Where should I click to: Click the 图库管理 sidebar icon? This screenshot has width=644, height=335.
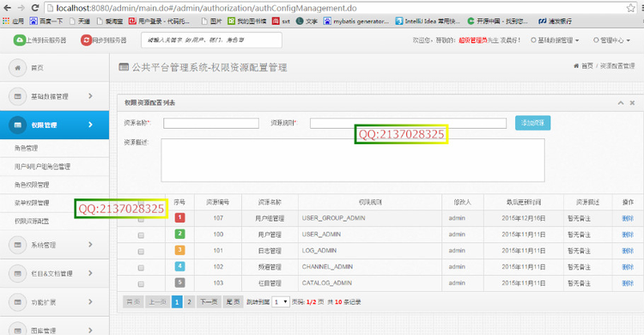pos(17,330)
